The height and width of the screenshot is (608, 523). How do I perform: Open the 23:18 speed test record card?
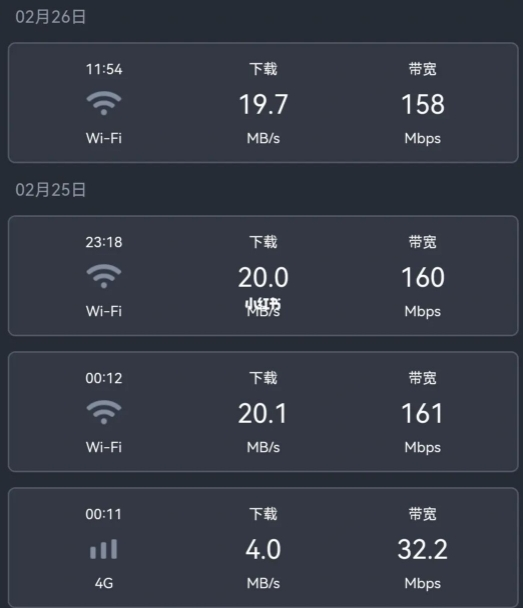tap(263, 276)
